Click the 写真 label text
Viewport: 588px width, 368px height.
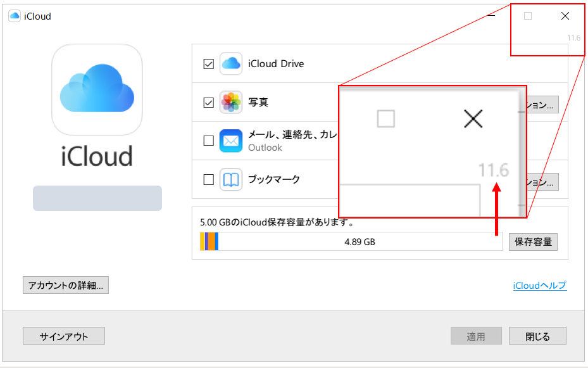click(258, 102)
